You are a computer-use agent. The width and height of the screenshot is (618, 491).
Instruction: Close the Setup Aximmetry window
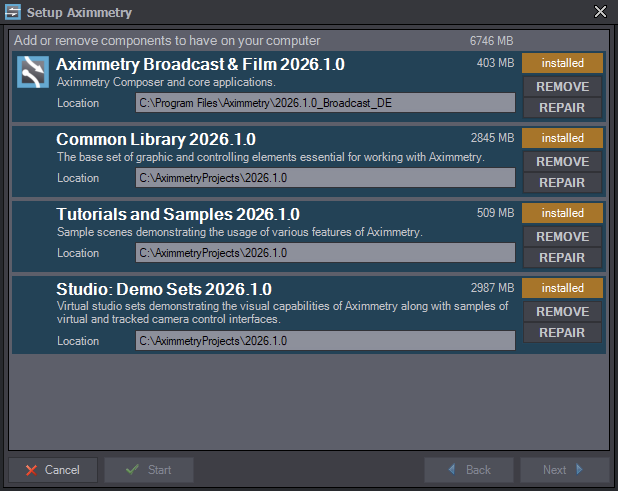click(x=600, y=12)
